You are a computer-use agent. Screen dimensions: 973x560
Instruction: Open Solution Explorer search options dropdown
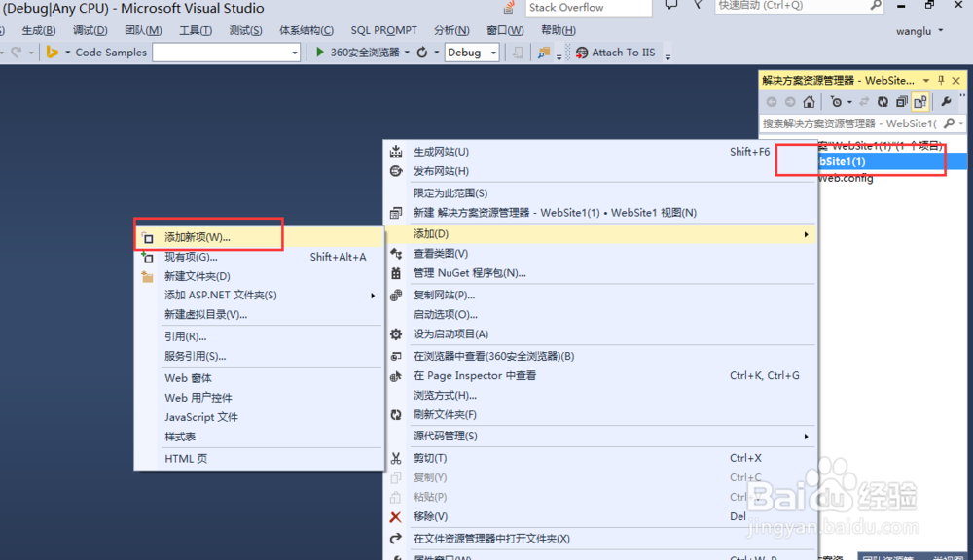960,123
